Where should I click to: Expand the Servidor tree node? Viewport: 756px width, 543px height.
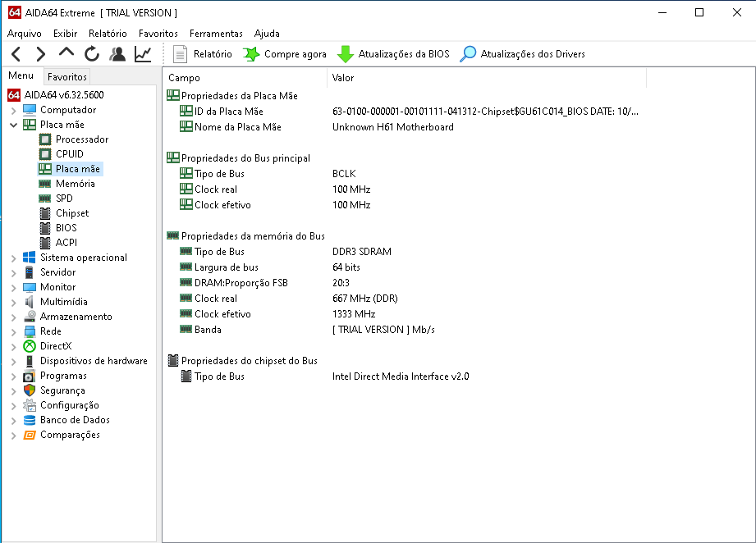[x=13, y=273]
